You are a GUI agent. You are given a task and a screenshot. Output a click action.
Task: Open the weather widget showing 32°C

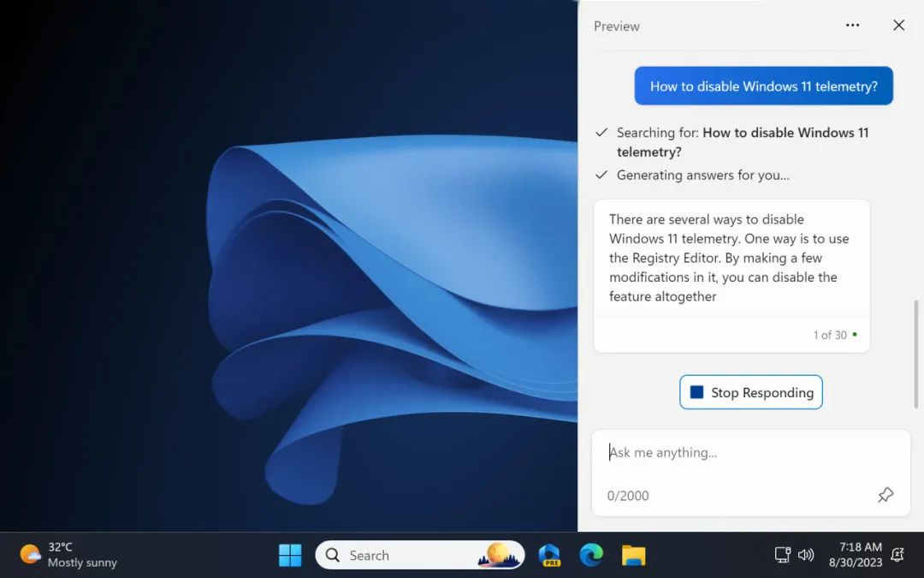click(68, 555)
